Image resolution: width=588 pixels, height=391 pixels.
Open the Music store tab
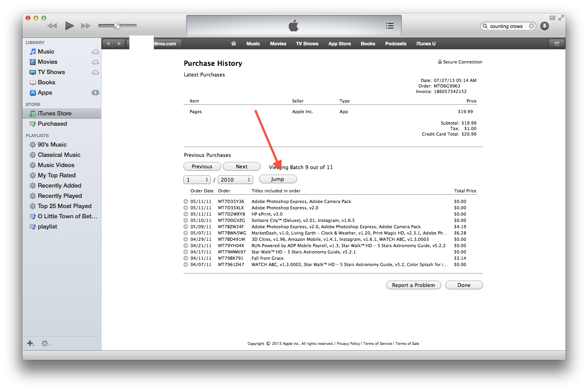(x=253, y=44)
